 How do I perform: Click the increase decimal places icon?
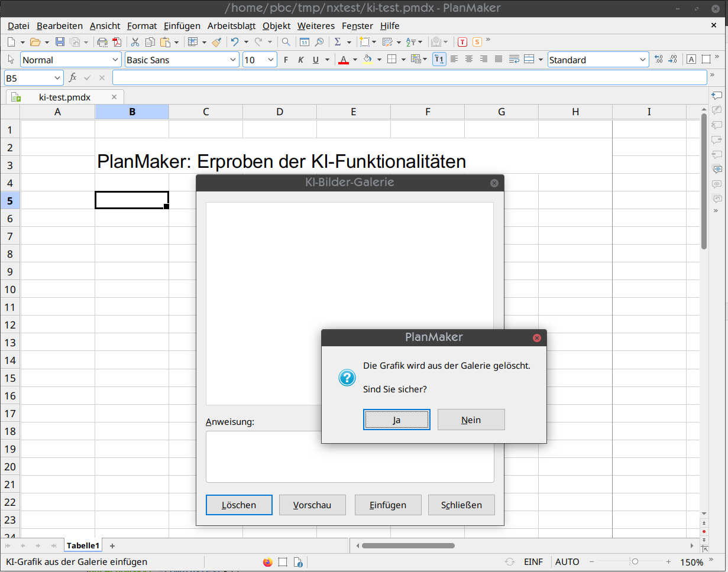pos(659,60)
